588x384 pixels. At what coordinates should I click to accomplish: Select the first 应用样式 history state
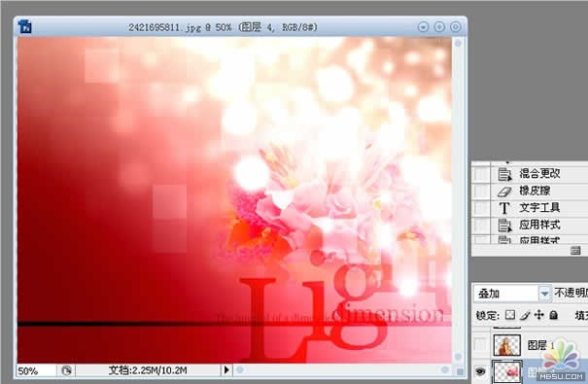[x=539, y=225]
